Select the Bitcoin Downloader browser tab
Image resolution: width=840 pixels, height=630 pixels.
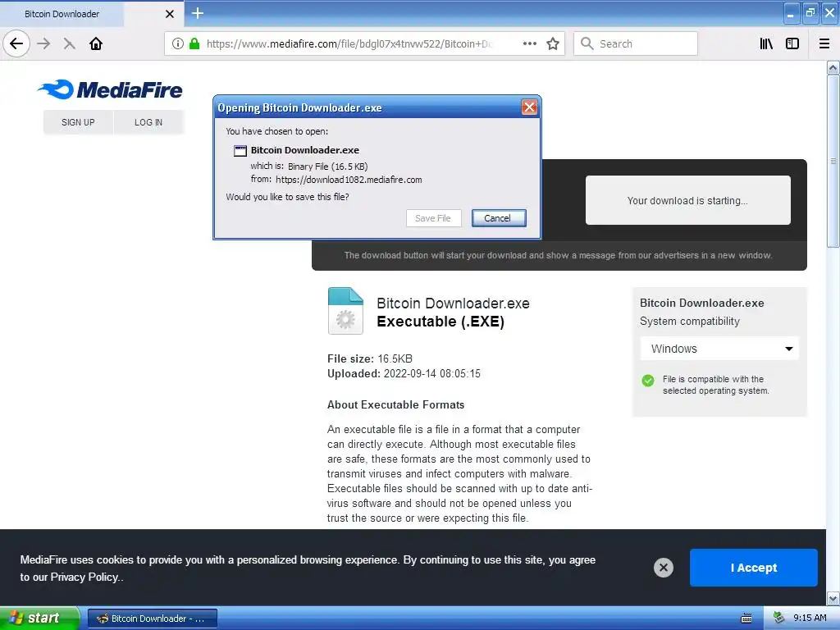pos(62,14)
